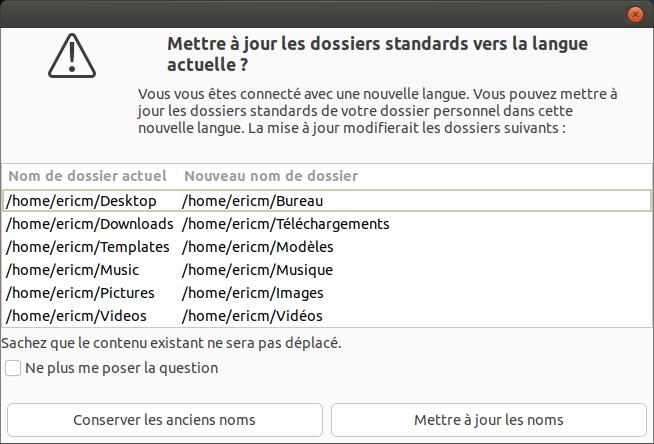Click the warning triangle icon
The width and height of the screenshot is (654, 444).
70,55
